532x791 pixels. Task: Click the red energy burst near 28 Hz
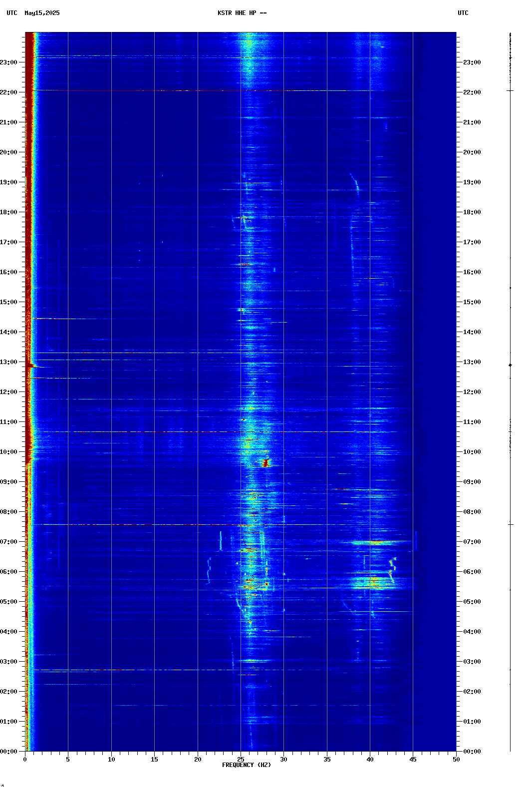pos(266,462)
